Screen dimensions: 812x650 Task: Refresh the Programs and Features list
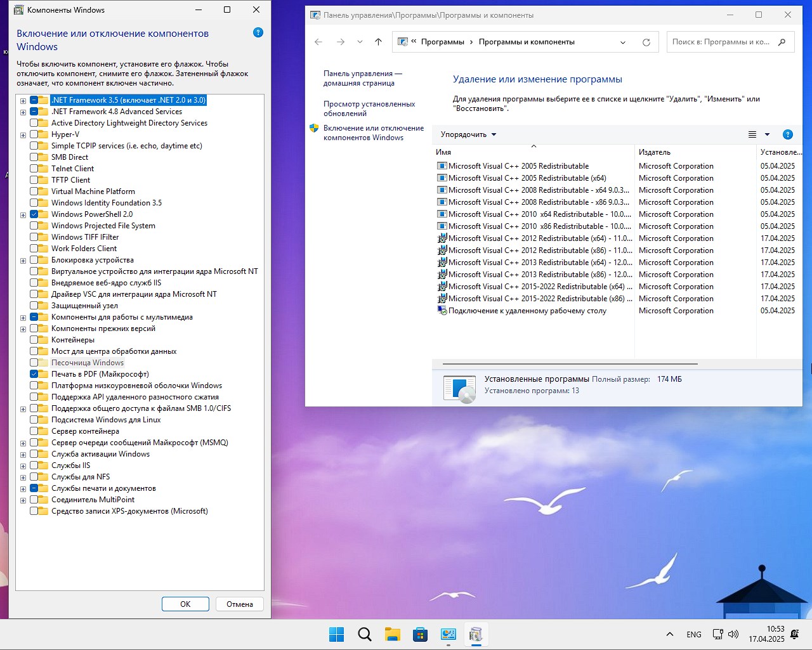pos(646,42)
